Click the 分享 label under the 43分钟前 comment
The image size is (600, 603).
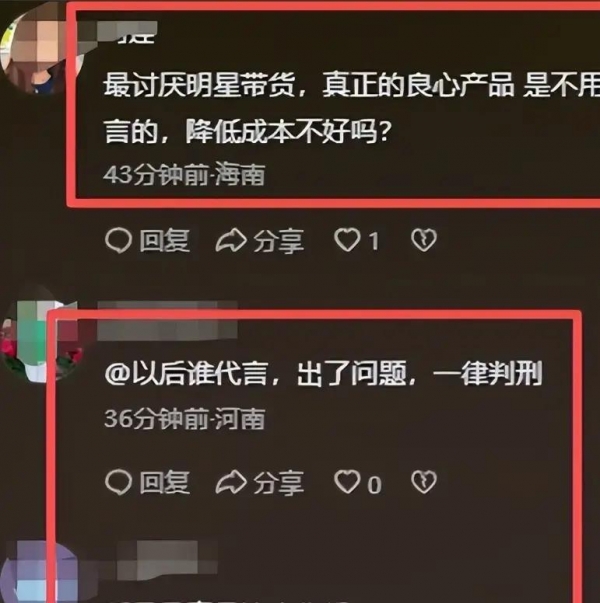(278, 241)
